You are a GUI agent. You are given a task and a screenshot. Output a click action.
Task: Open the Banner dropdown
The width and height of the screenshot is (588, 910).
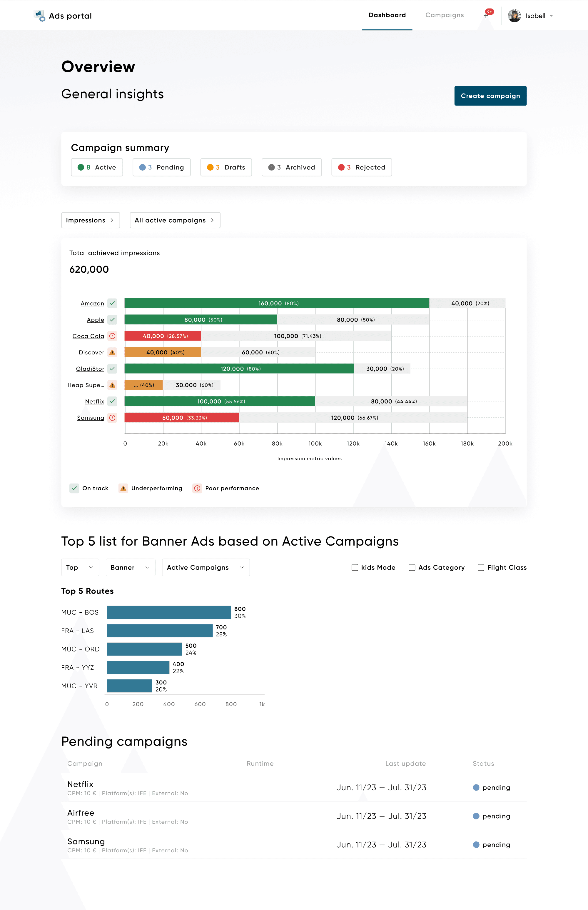tap(130, 567)
